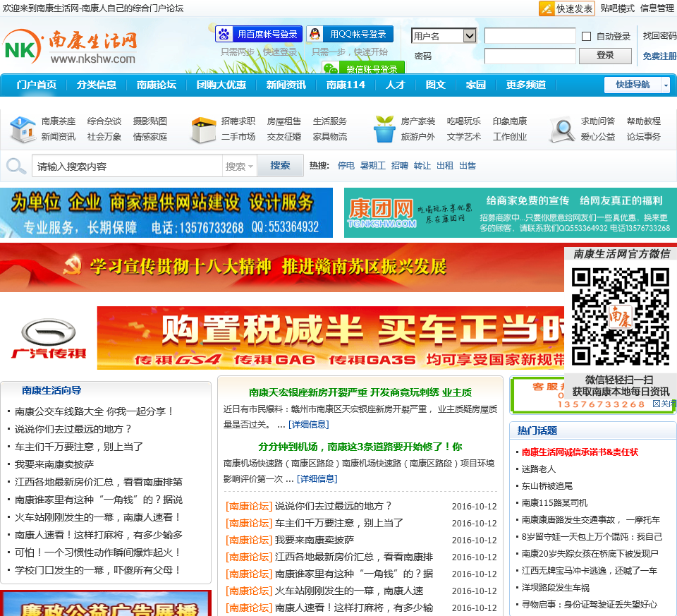
Task: Open hot topic 迷路老人
Action: (x=538, y=469)
